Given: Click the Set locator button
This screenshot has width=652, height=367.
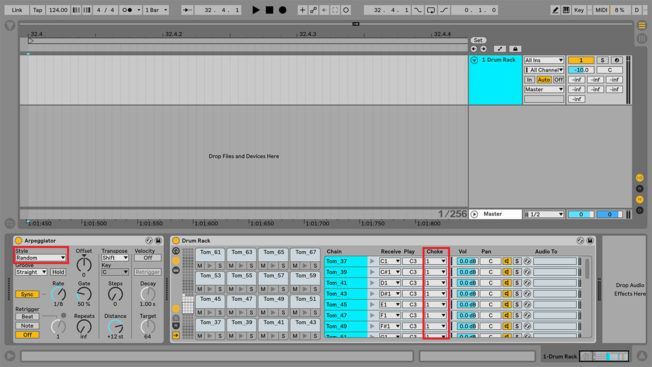Looking at the screenshot, I should point(478,40).
